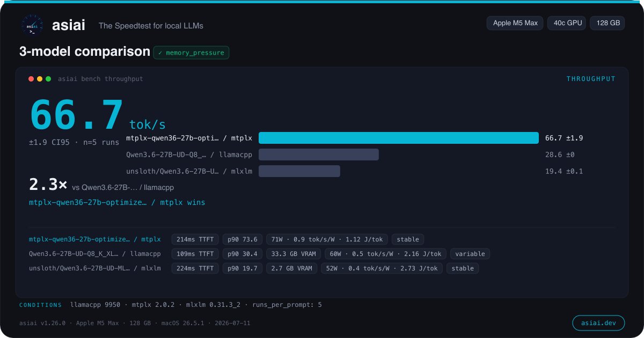Click the 'asiai v1.26.0' footer text
Image resolution: width=644 pixels, height=338 pixels.
click(x=135, y=323)
